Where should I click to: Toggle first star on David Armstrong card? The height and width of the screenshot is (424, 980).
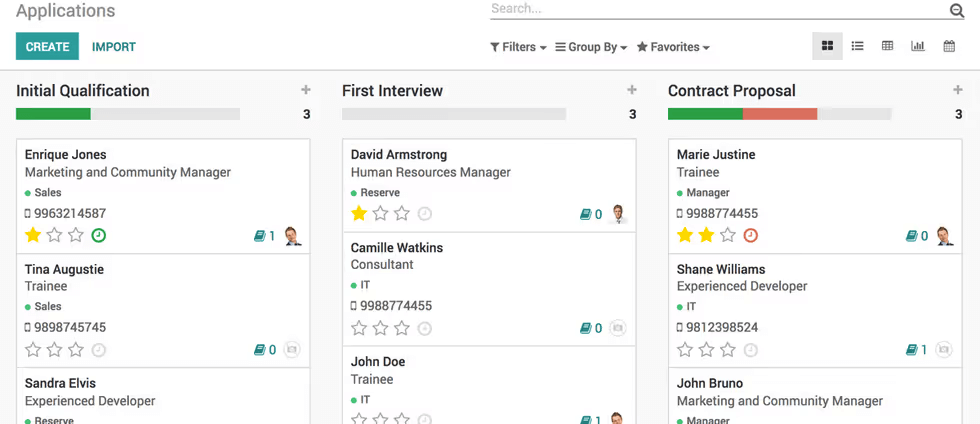click(x=359, y=214)
